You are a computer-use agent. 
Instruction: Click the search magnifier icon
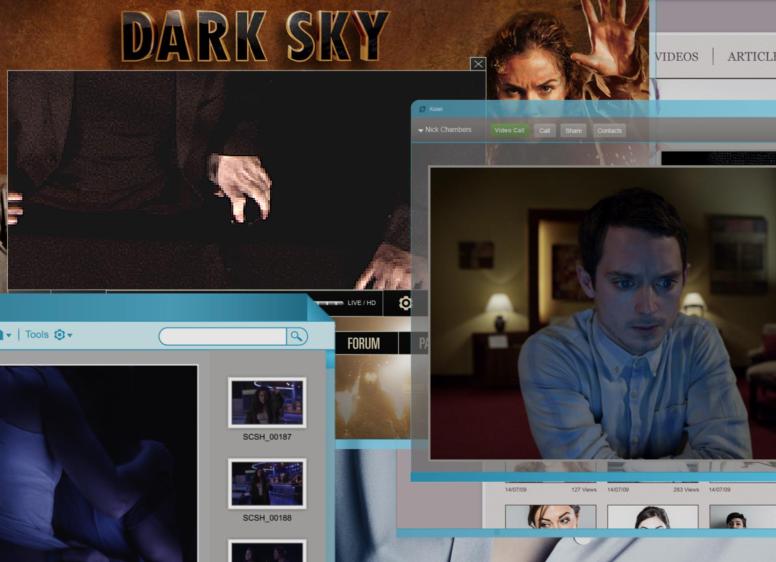pyautogui.click(x=297, y=336)
